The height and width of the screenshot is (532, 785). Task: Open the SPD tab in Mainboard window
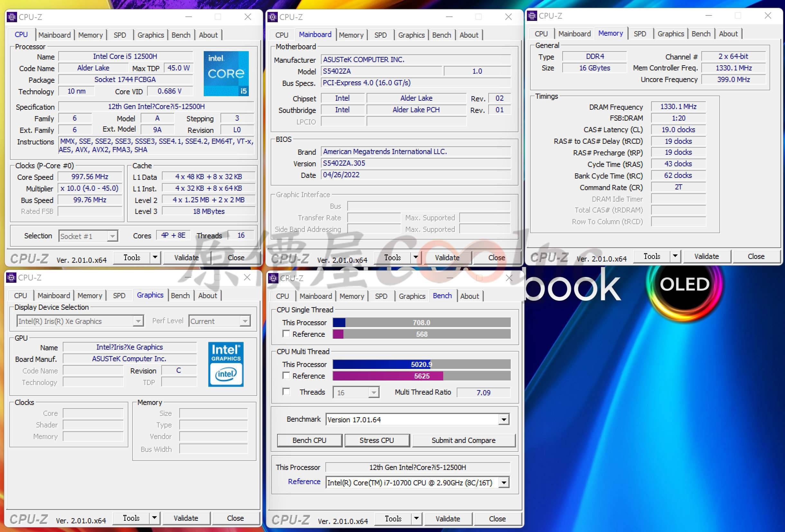pyautogui.click(x=380, y=35)
